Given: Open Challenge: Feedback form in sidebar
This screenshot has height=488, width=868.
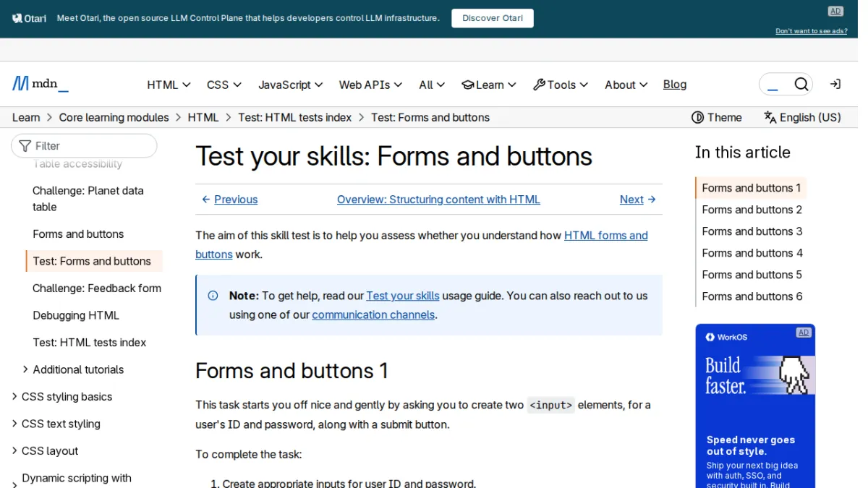Looking at the screenshot, I should point(97,288).
